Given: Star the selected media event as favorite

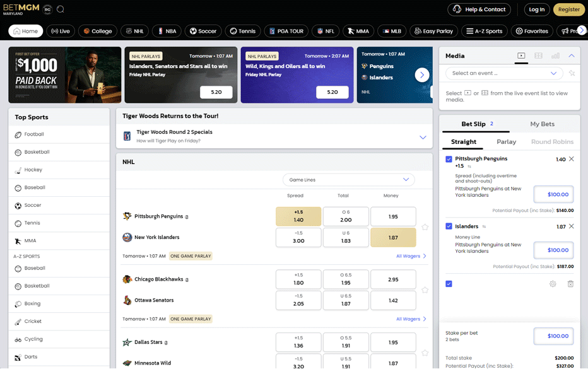Looking at the screenshot, I should pyautogui.click(x=572, y=73).
